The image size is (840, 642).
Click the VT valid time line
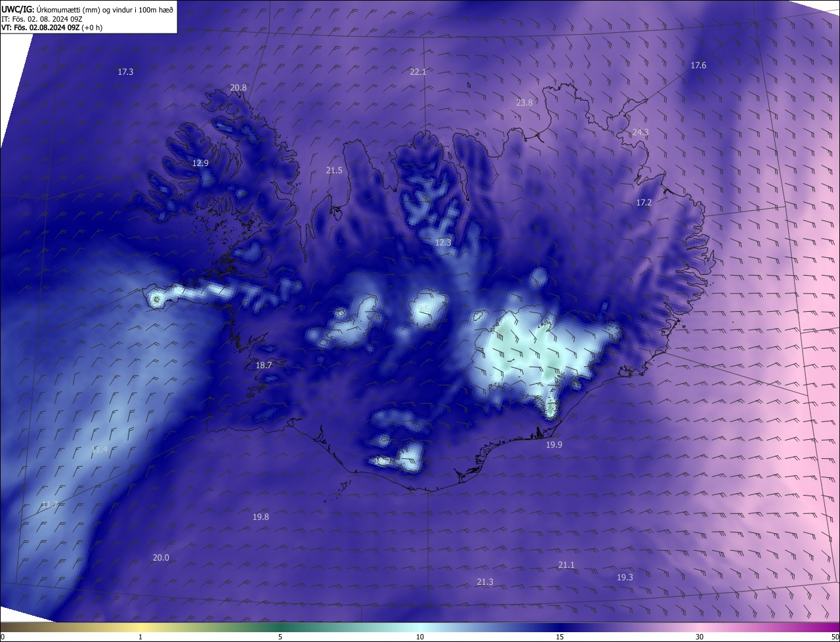click(52, 28)
